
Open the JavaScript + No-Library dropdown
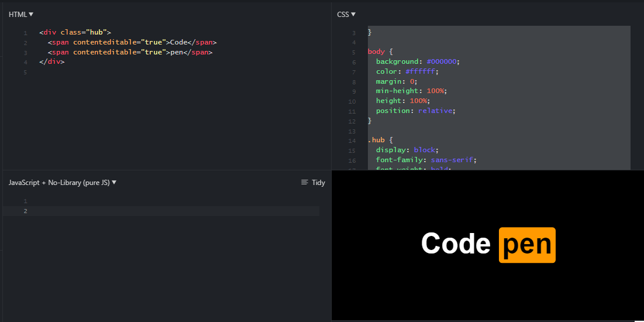(63, 182)
